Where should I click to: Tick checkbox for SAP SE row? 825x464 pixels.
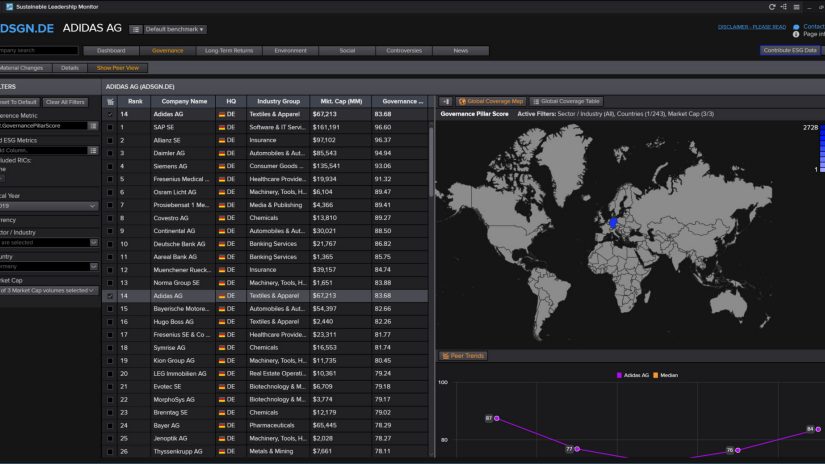[x=110, y=127]
